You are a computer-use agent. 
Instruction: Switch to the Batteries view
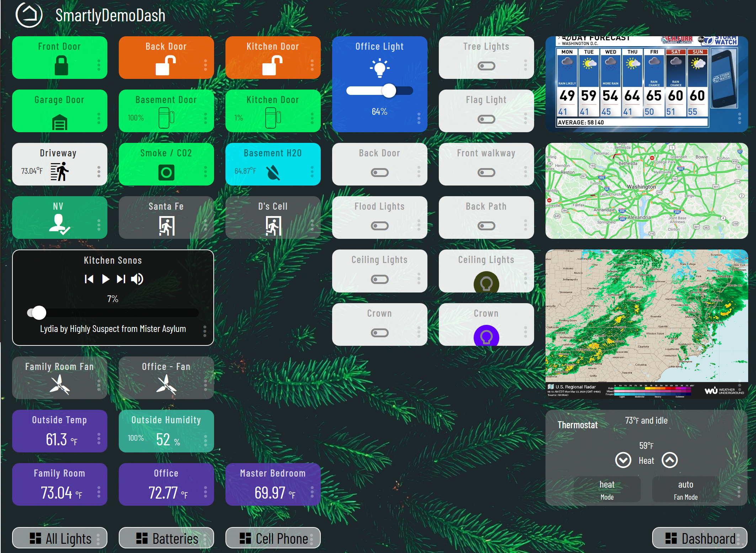point(166,538)
